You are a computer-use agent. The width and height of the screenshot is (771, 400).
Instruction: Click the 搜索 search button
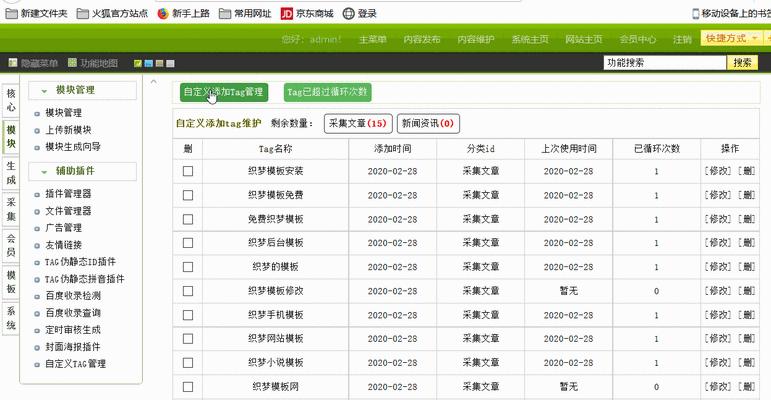click(742, 62)
